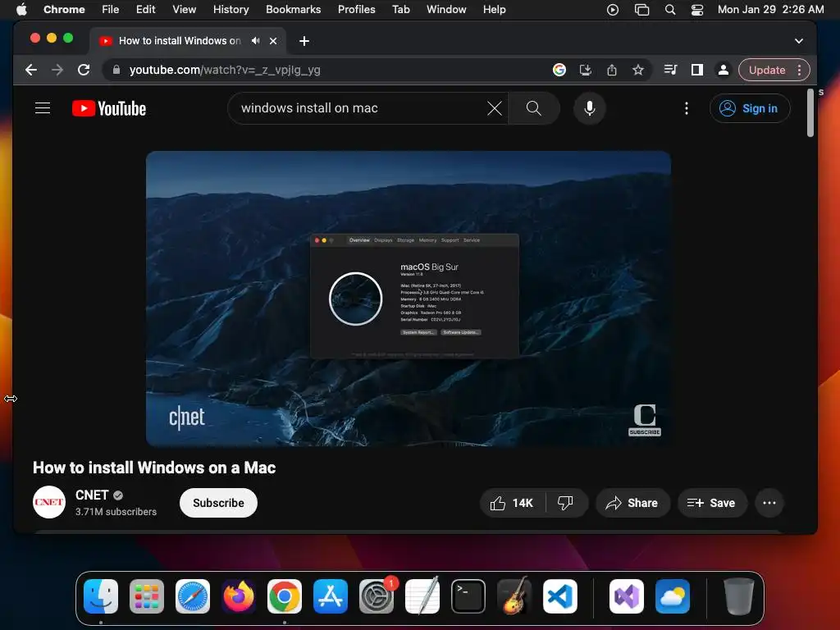Open Terminal from the Dock
This screenshot has width=840, height=630.
468,596
